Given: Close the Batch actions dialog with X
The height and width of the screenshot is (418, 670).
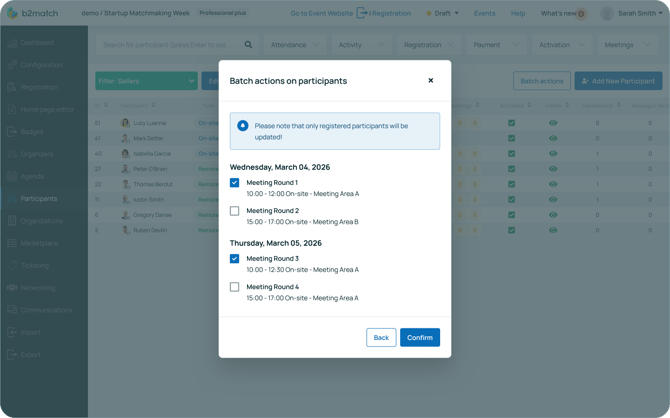Looking at the screenshot, I should click(431, 80).
